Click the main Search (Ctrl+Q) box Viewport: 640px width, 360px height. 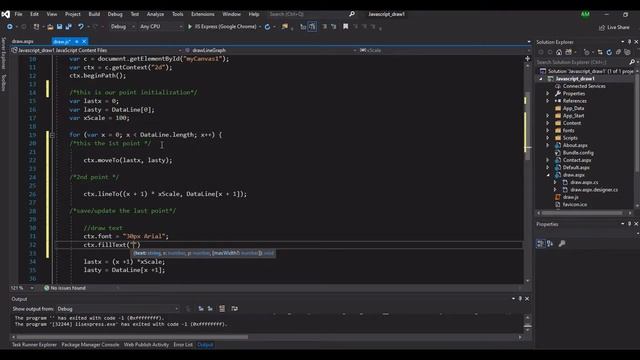tap(308, 14)
